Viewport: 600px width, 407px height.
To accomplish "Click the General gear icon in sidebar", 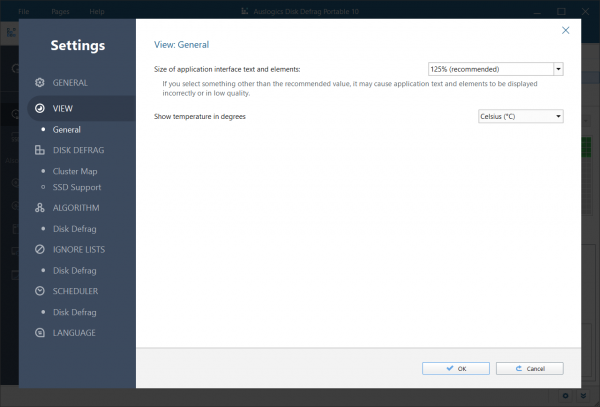I will (x=39, y=83).
